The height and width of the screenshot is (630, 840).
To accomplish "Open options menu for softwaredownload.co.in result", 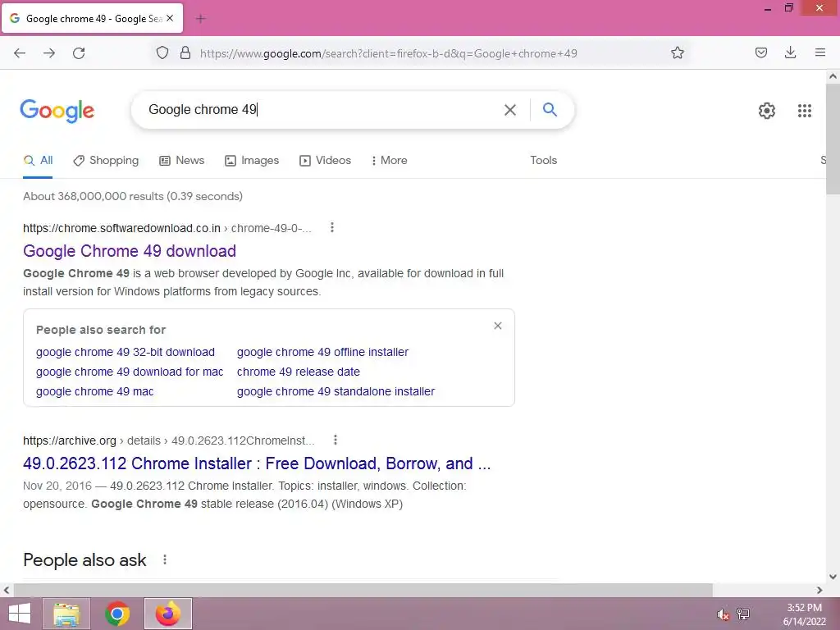I will pos(332,228).
